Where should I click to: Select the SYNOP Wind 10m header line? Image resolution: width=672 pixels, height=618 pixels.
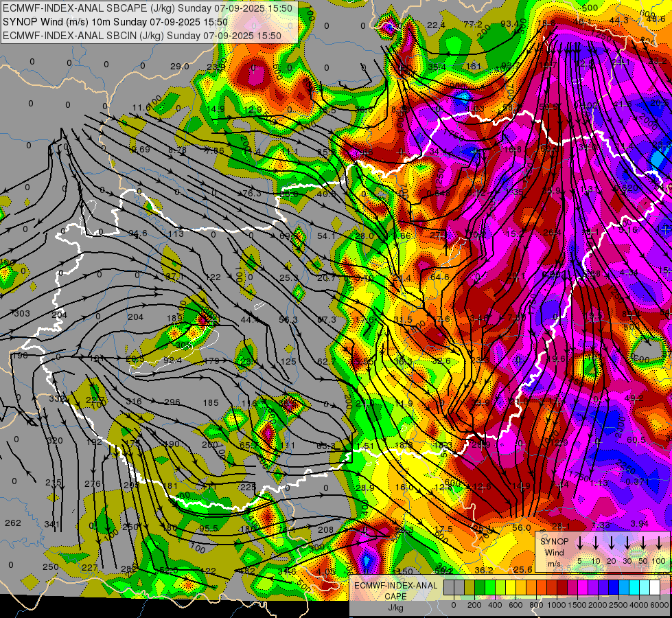pos(115,22)
